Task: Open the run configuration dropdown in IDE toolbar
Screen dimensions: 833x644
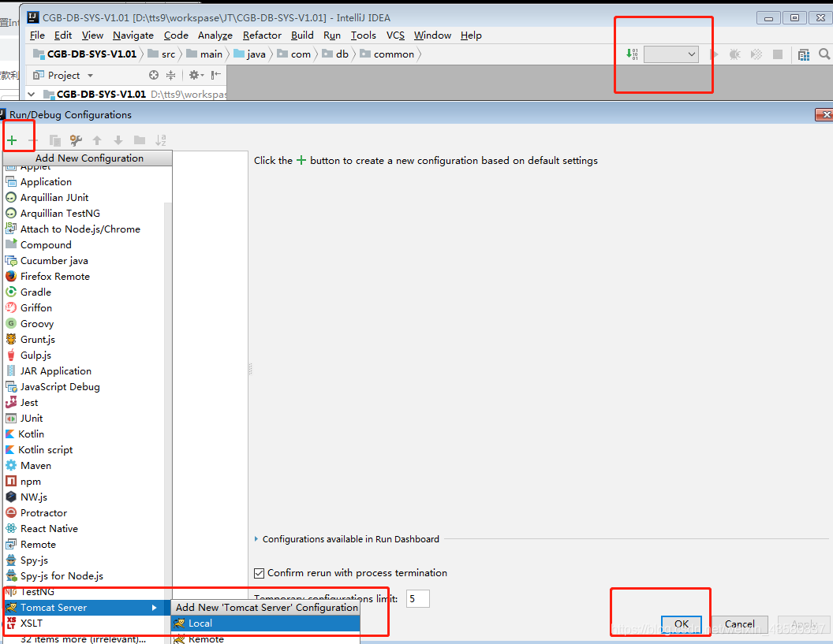Action: [671, 54]
